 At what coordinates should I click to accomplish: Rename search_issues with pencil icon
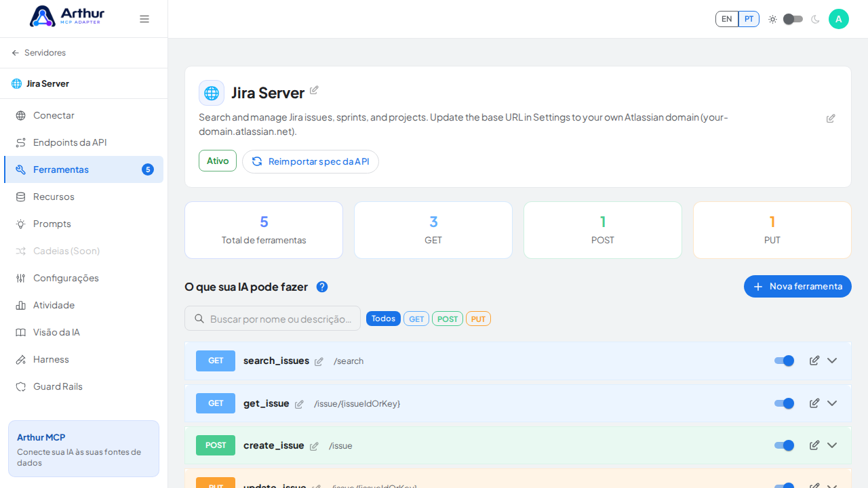click(319, 361)
